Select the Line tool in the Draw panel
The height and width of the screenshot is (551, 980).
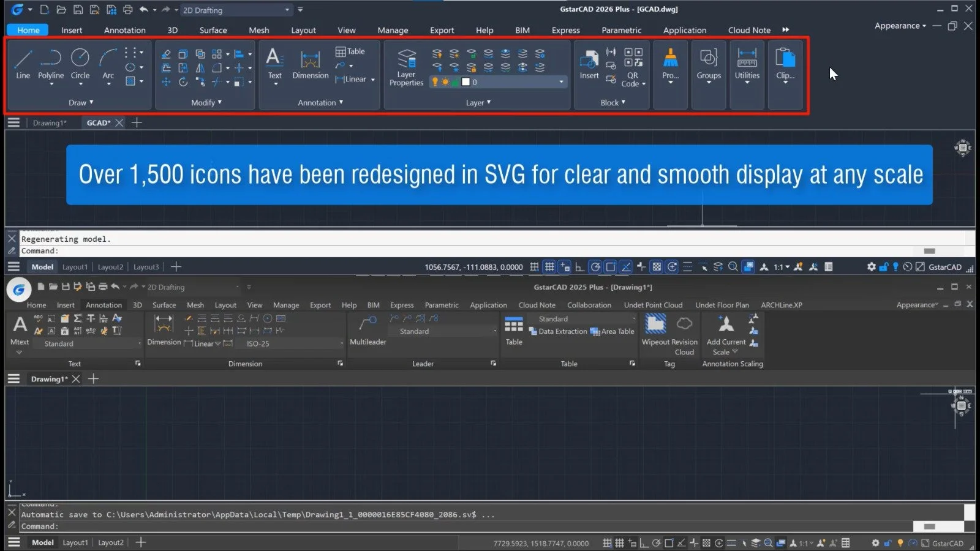[x=23, y=64]
